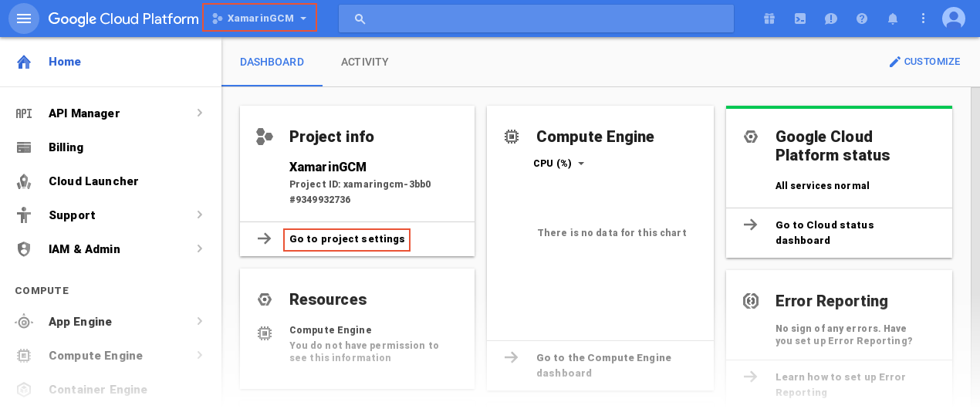Click the All services normal status text

click(x=823, y=186)
